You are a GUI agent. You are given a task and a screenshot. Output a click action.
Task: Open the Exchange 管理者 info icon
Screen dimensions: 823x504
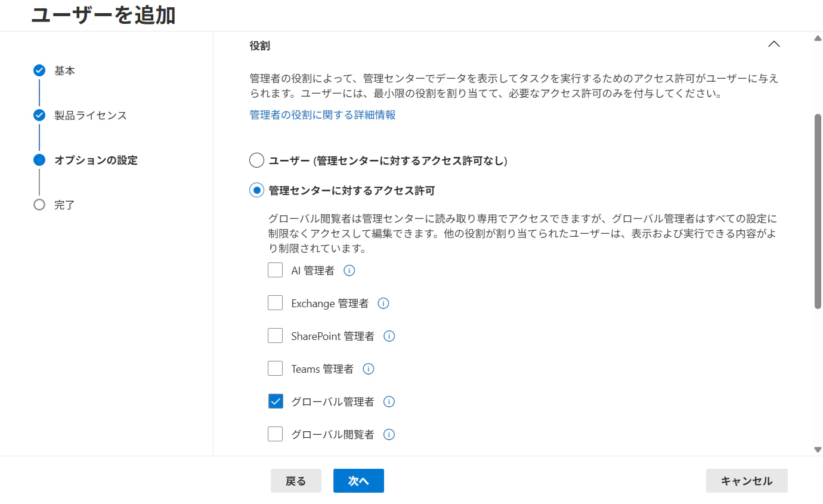383,303
